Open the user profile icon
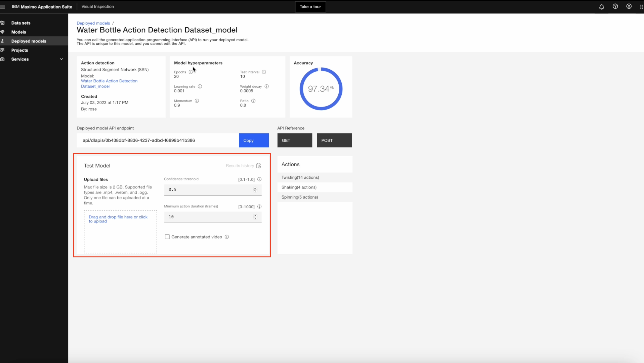This screenshot has width=644, height=363. [629, 7]
